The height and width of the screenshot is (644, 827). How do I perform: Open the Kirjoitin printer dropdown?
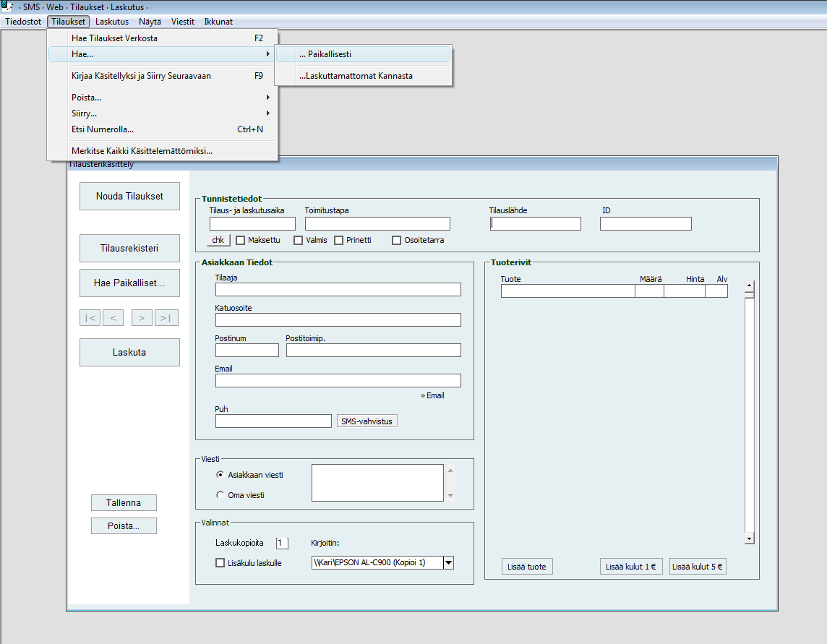click(x=448, y=563)
